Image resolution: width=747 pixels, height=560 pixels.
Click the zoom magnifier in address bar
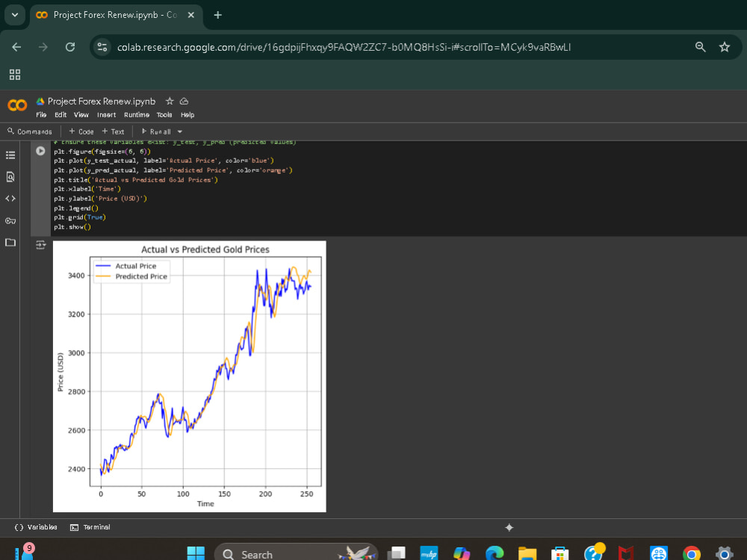tap(701, 46)
